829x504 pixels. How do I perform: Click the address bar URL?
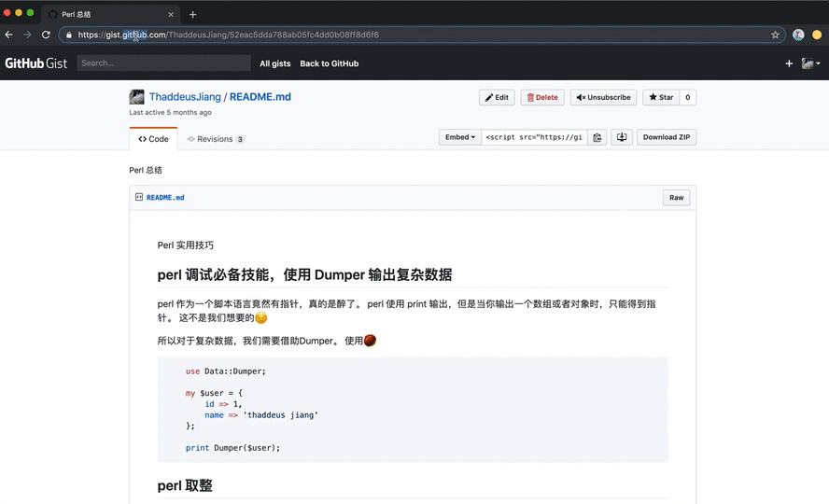tap(229, 35)
